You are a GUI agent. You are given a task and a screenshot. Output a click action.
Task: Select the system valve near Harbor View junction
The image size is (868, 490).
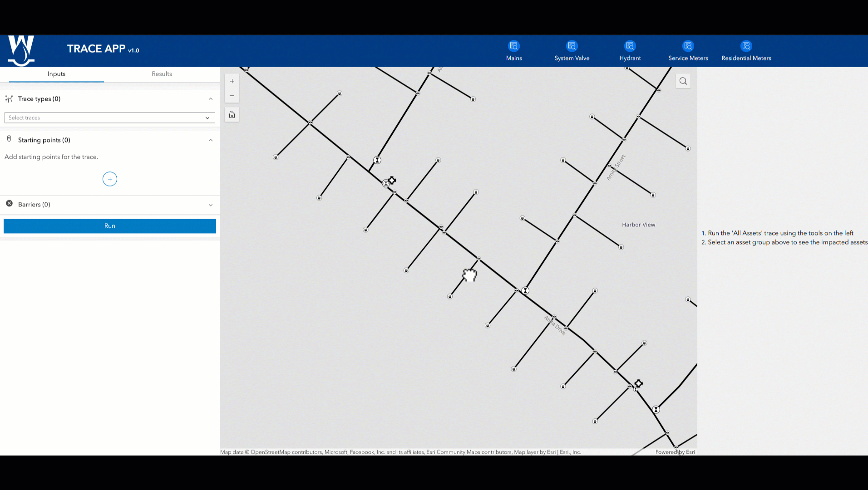point(525,291)
